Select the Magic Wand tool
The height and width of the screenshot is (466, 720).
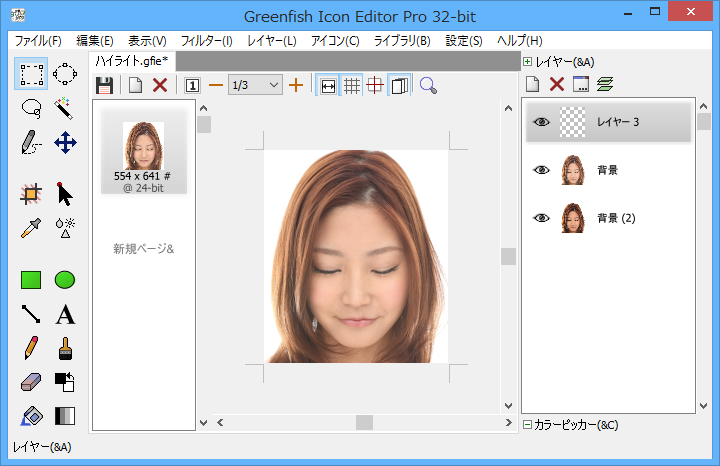65,107
